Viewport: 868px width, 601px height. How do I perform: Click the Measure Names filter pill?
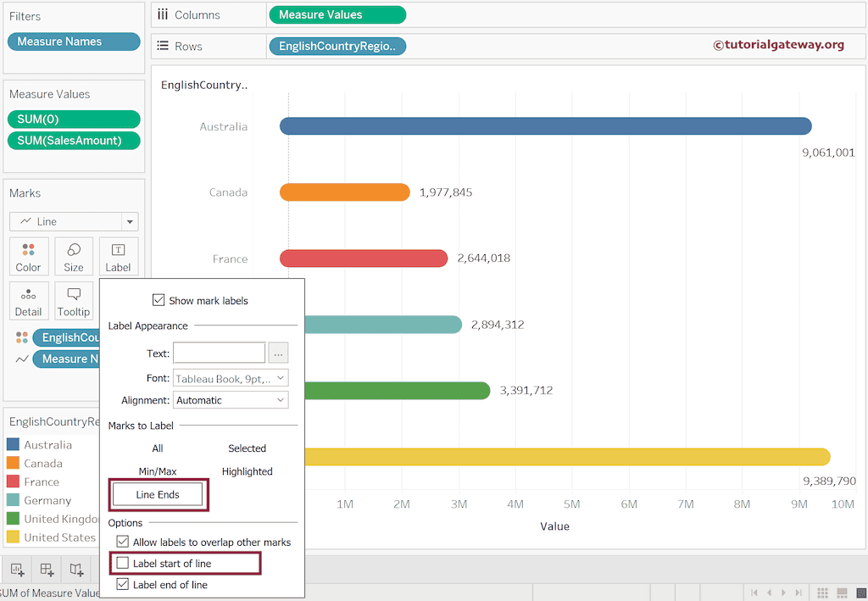[x=74, y=42]
